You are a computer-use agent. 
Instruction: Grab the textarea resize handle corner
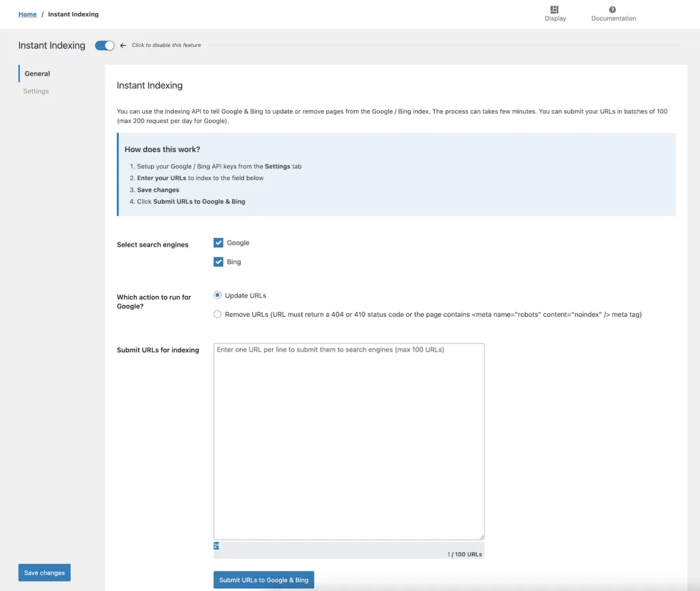point(481,537)
